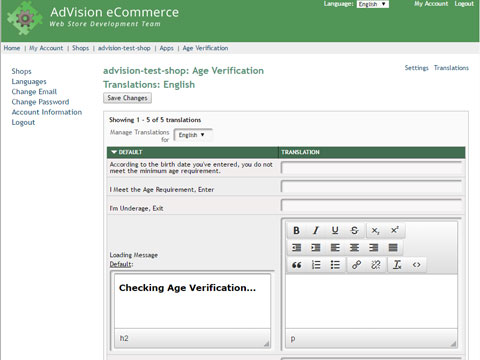Insert bulleted list in editor

(x=335, y=265)
